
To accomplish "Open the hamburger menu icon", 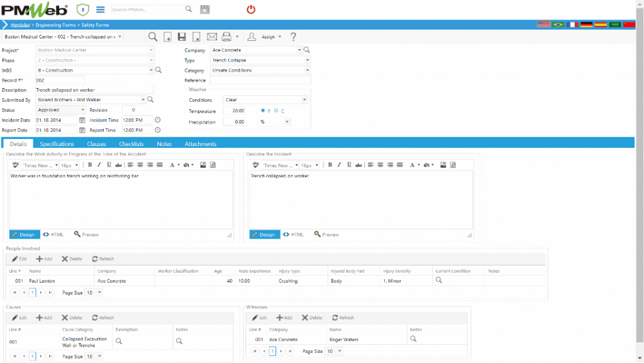I will coord(100,9).
